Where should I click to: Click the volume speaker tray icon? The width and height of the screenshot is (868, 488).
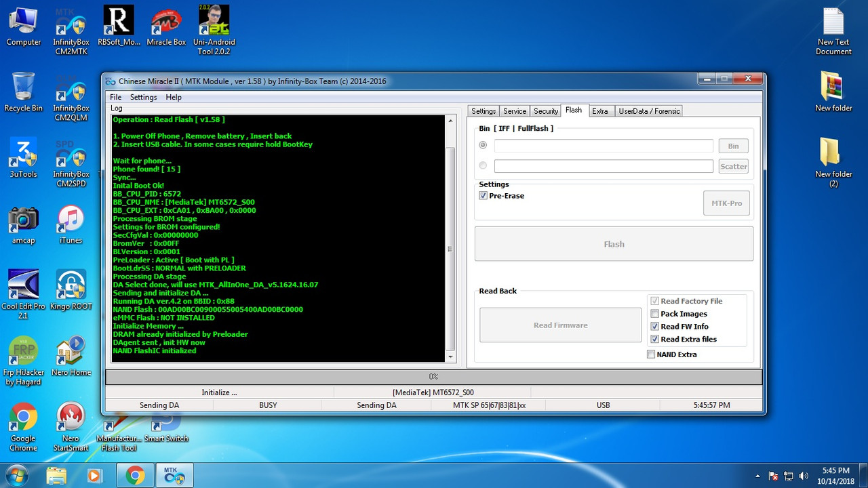[x=804, y=476]
